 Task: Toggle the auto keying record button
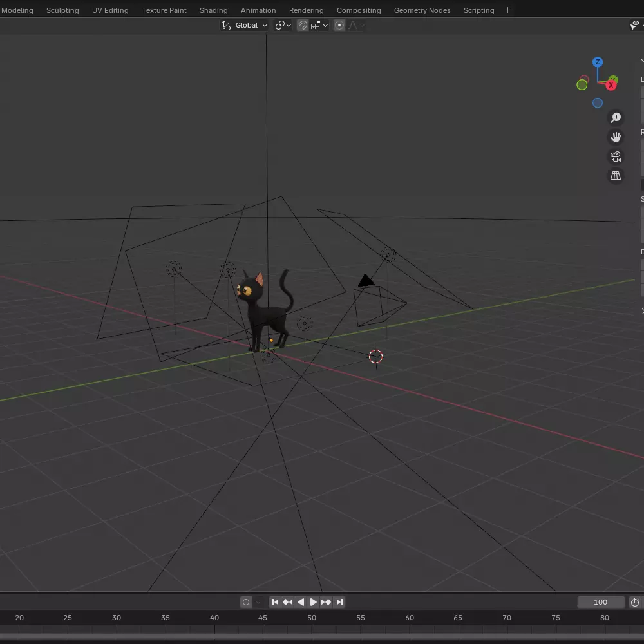pos(246,602)
